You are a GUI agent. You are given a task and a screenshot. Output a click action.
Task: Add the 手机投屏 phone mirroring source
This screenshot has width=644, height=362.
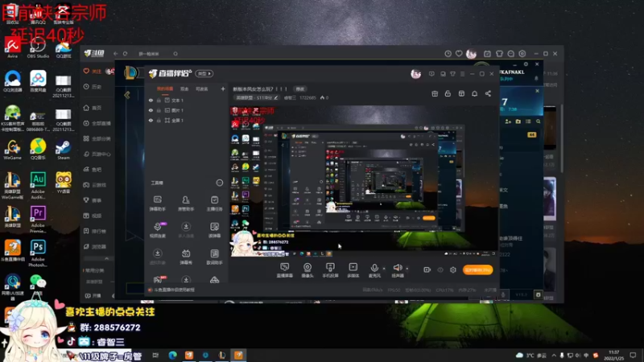(330, 270)
